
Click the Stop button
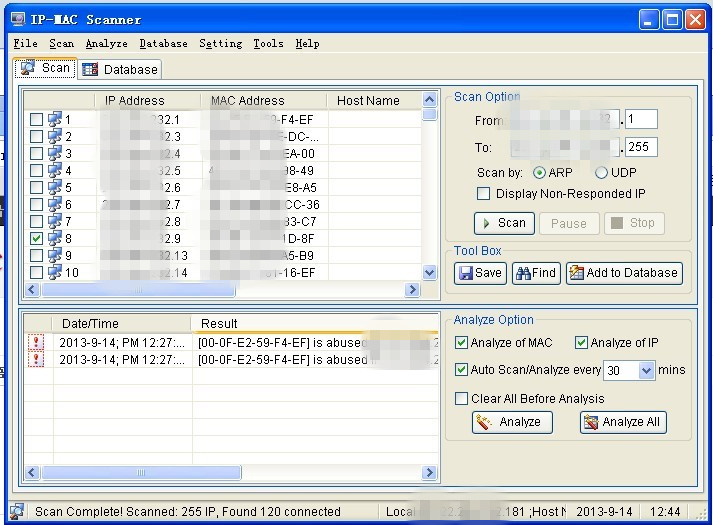tap(634, 223)
